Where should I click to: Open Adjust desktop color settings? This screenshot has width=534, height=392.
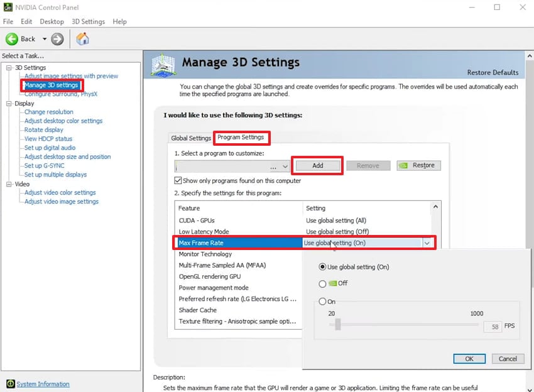[x=63, y=121]
